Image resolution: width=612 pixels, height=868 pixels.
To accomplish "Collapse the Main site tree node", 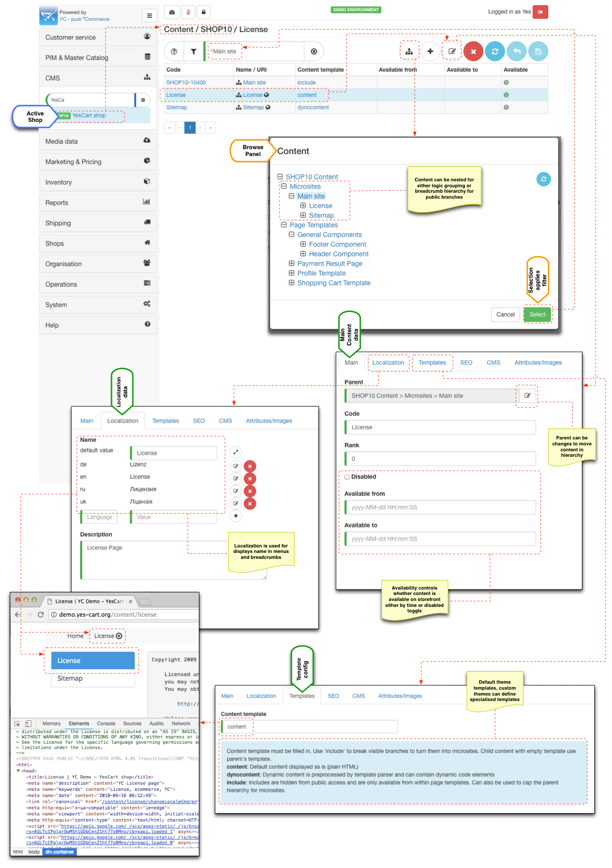I will pyautogui.click(x=292, y=196).
